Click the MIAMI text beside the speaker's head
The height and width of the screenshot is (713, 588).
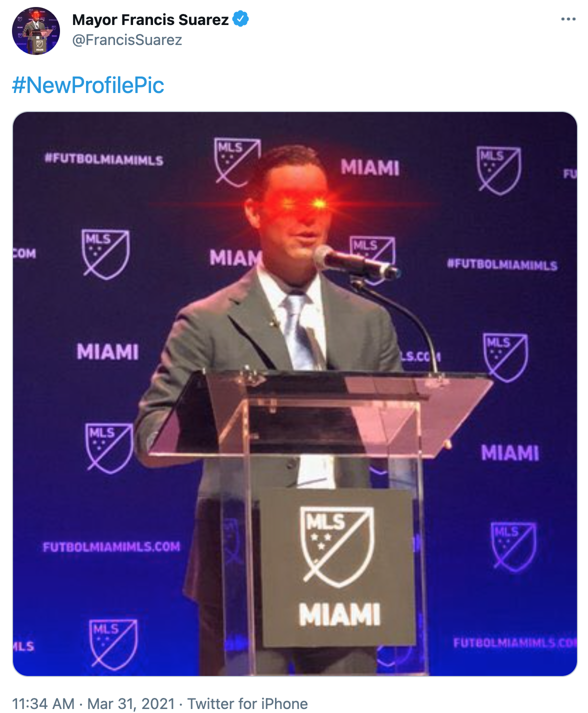370,167
